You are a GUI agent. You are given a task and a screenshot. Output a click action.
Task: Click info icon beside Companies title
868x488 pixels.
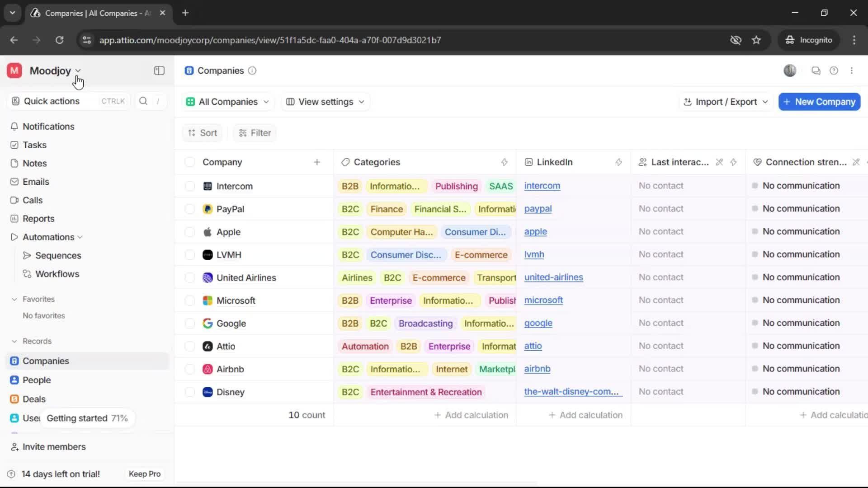coord(252,70)
